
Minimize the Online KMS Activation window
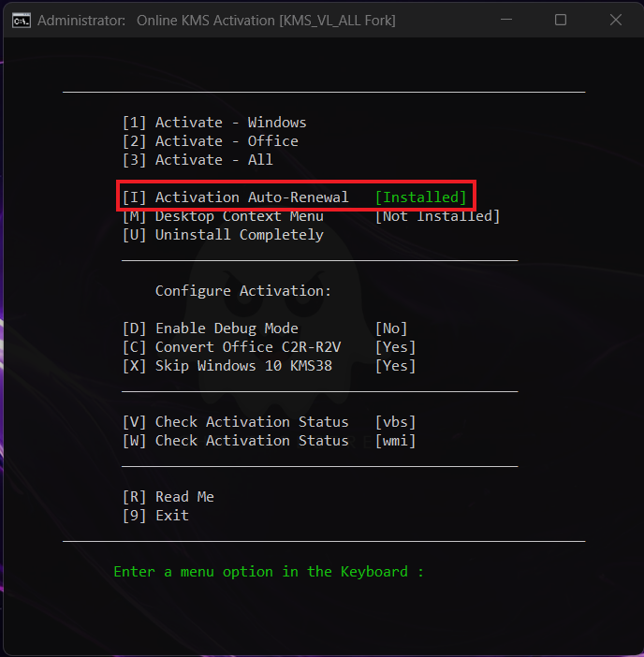(506, 20)
